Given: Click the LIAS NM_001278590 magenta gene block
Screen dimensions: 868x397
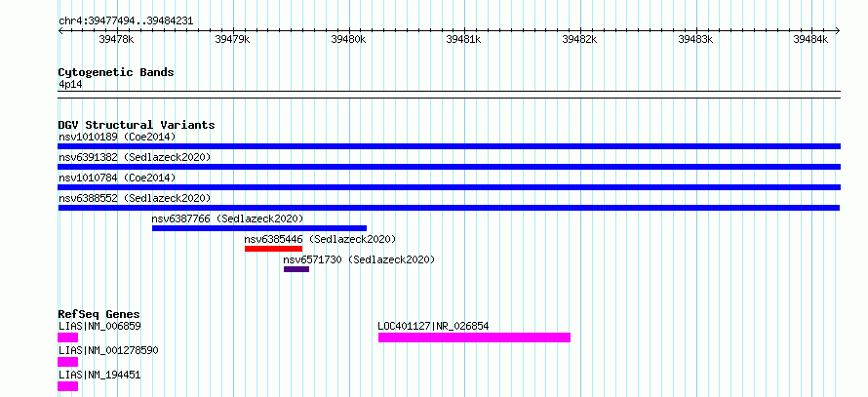Looking at the screenshot, I should tap(67, 362).
